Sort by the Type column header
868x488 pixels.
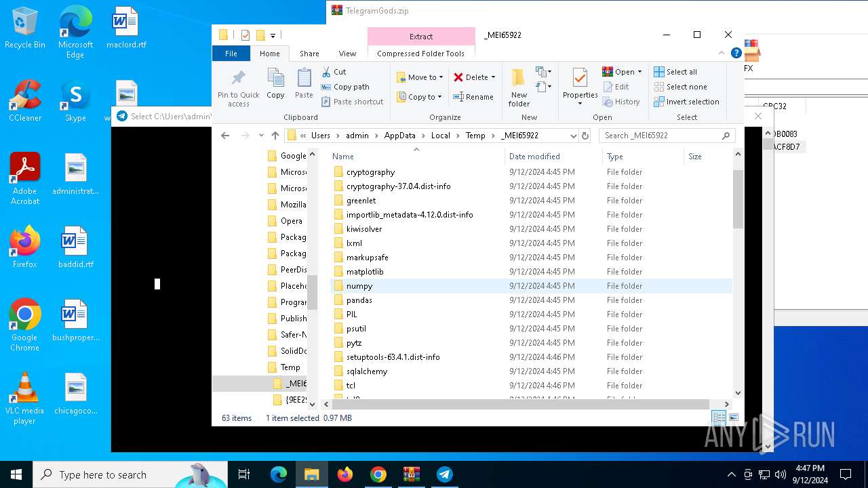[643, 157]
